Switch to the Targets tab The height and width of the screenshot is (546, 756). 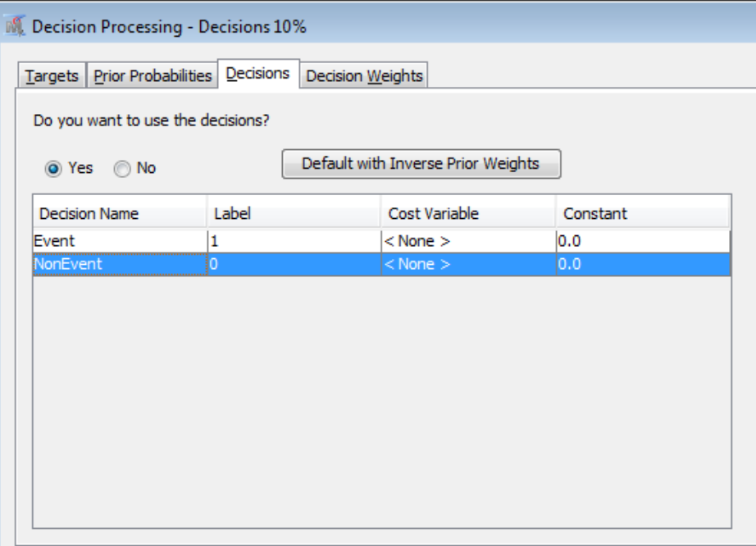pos(52,76)
